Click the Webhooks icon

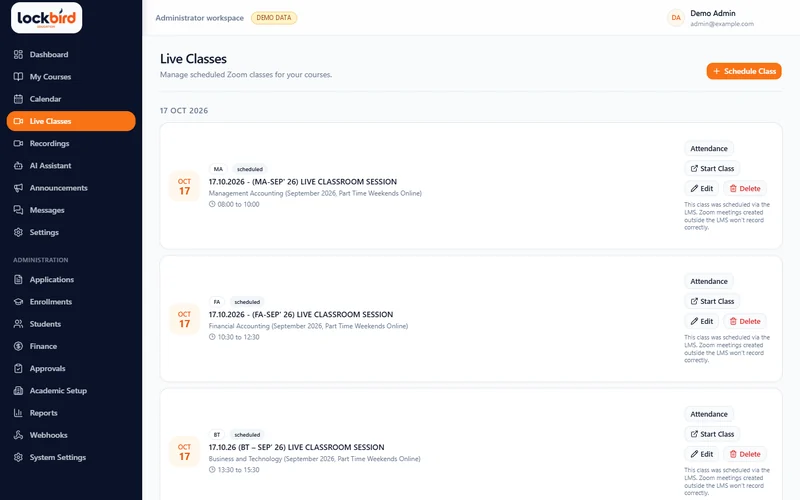18,435
